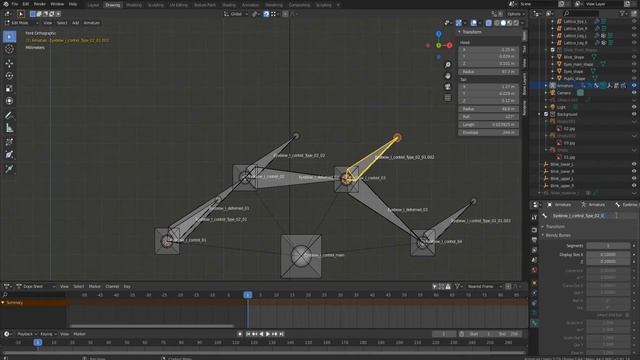
Task: Select the Select Box tool
Action: 9,37
